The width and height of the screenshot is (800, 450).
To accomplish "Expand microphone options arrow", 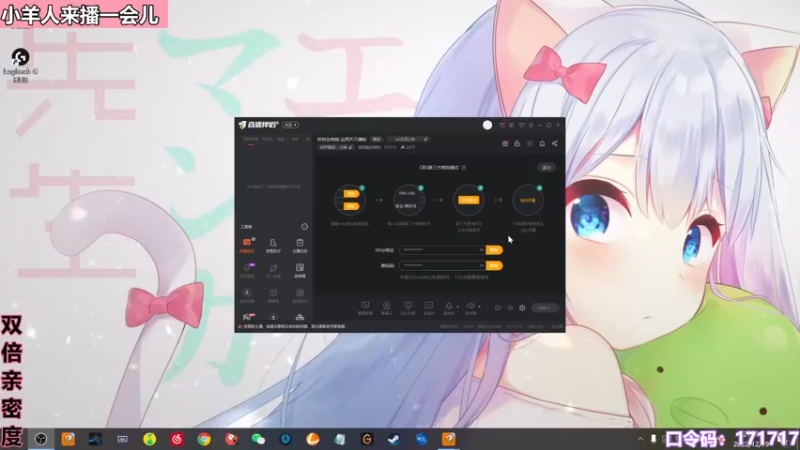I will click(458, 307).
